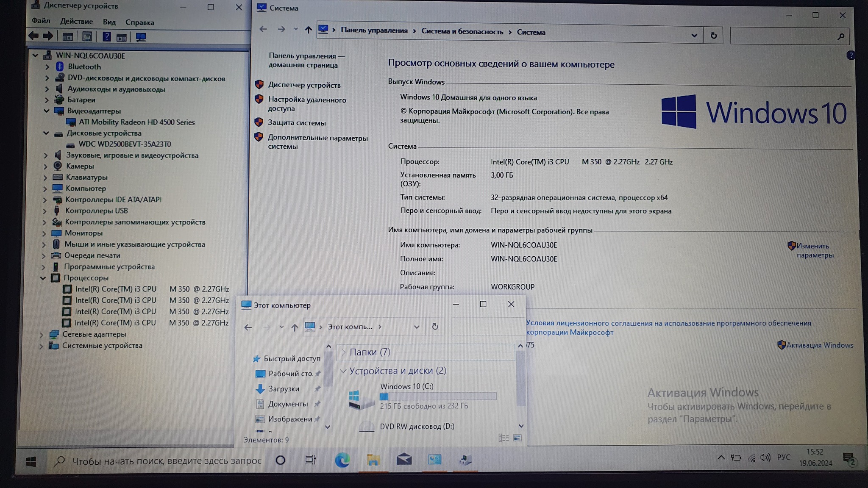Open the Справка menu

point(139,22)
